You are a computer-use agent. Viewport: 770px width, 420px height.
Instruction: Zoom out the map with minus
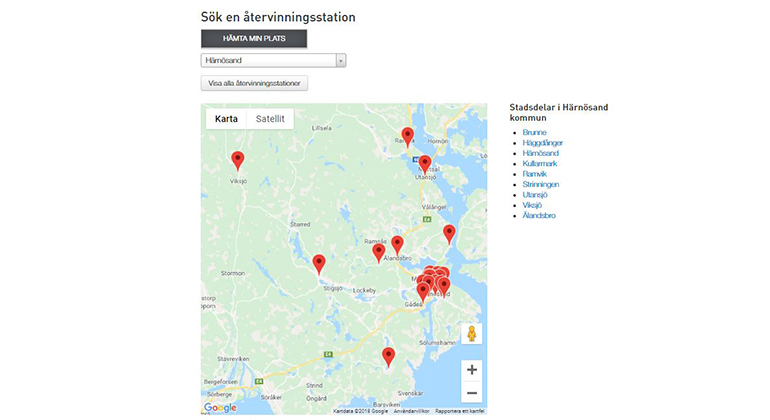(x=472, y=394)
